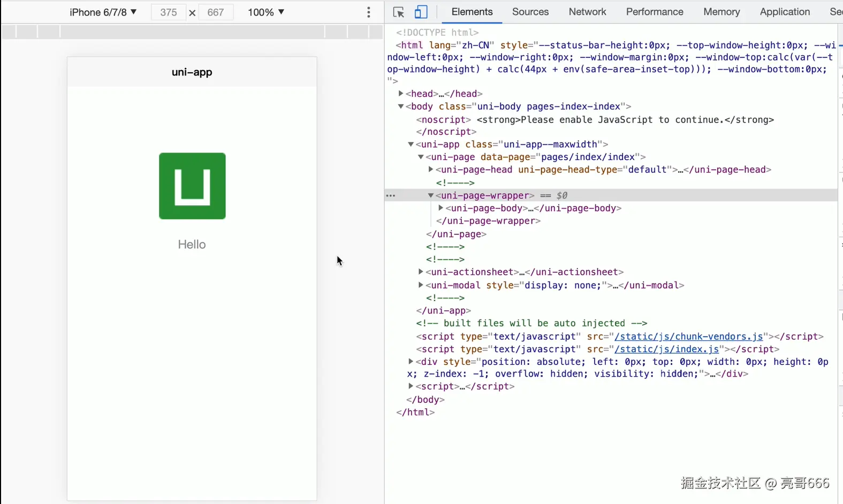The height and width of the screenshot is (504, 843).
Task: Open the iPhone 6/7/8 device dropdown
Action: (103, 12)
